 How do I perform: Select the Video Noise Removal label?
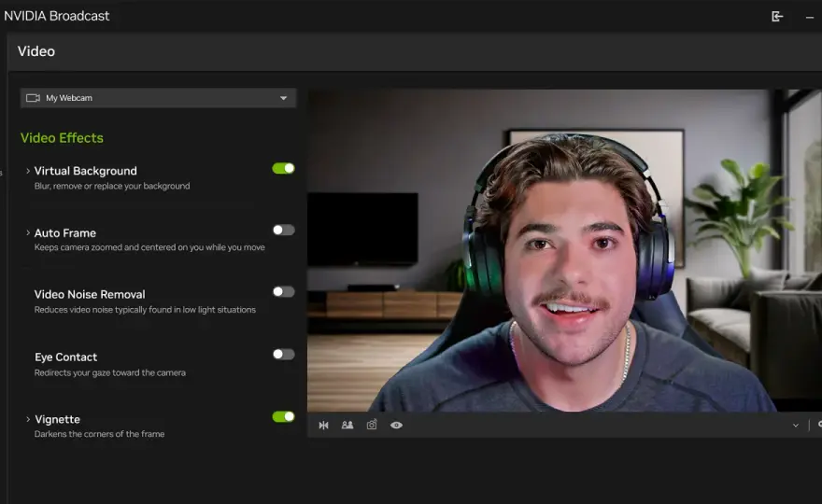click(90, 294)
